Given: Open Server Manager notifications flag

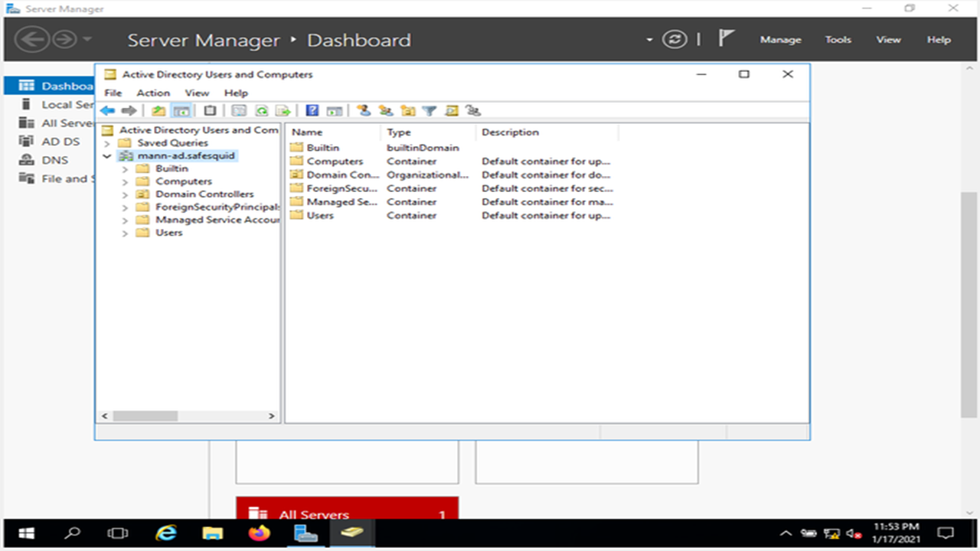Looking at the screenshot, I should tap(727, 39).
